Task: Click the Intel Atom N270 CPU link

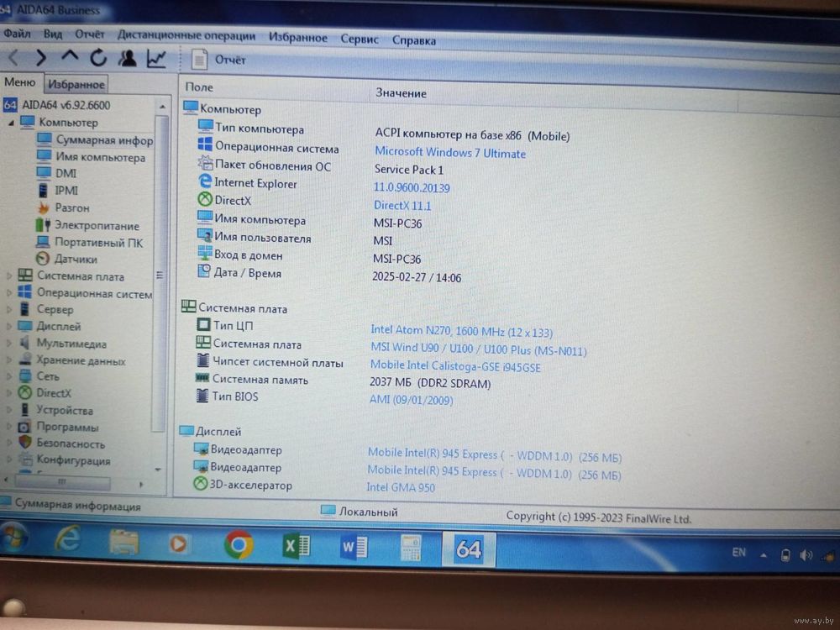Action: (x=461, y=332)
